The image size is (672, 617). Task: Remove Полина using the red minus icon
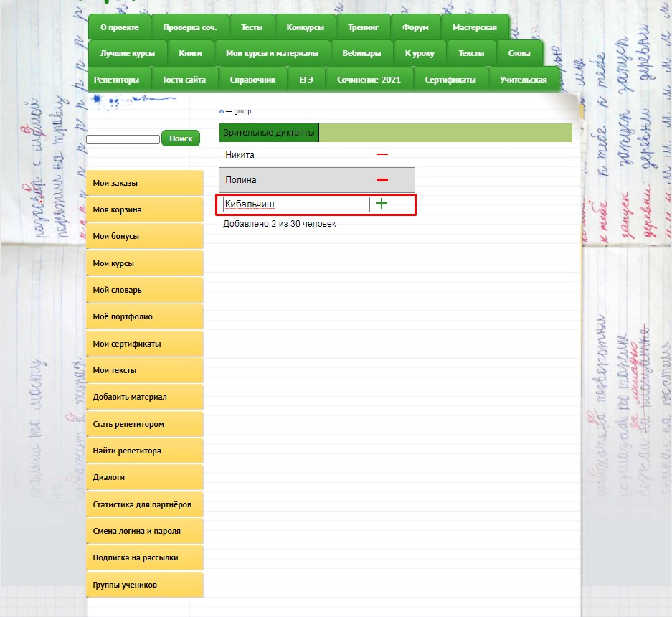[382, 179]
